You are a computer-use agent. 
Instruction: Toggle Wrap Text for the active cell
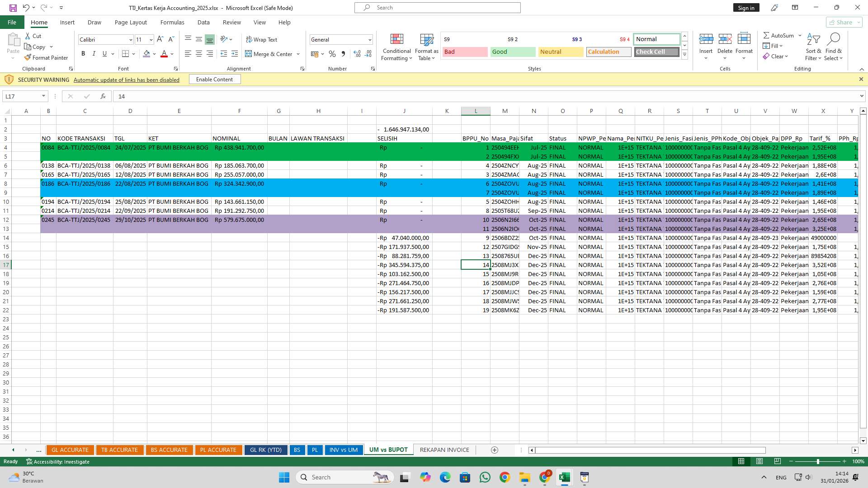click(x=262, y=39)
